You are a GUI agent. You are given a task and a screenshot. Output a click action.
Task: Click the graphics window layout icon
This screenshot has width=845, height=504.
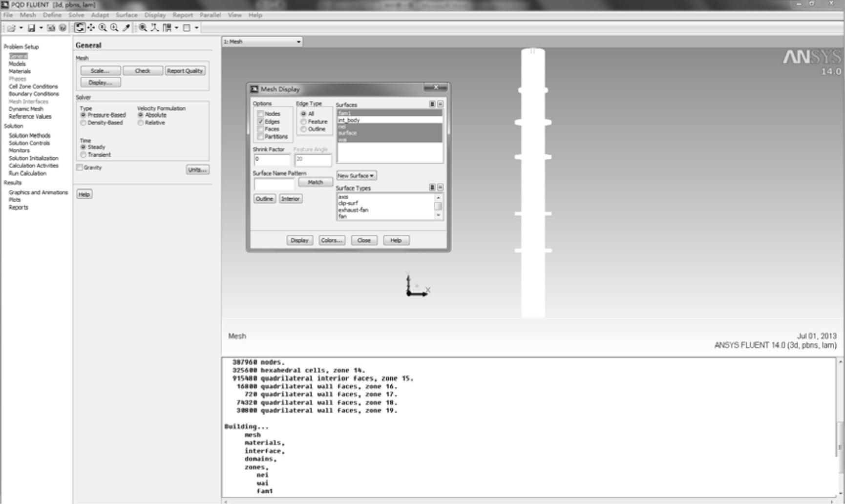point(187,28)
